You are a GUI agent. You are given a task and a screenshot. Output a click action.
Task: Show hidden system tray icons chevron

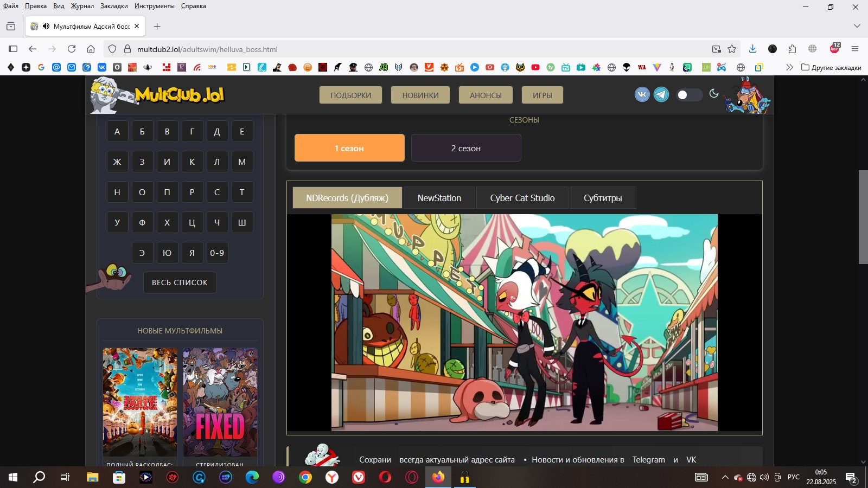pyautogui.click(x=725, y=477)
